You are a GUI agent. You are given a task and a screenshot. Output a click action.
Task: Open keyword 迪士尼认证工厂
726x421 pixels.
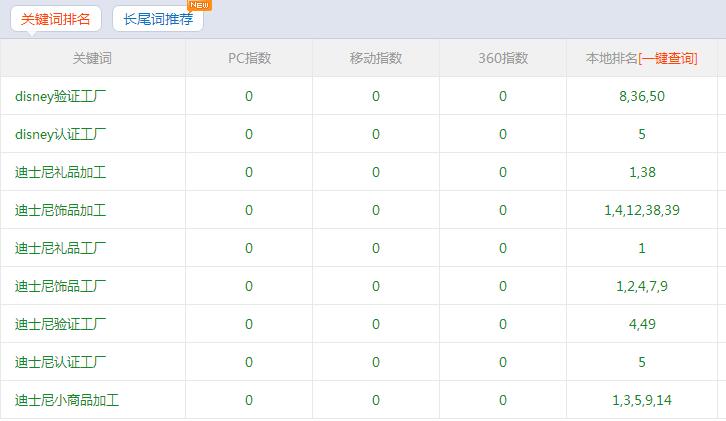click(x=61, y=362)
